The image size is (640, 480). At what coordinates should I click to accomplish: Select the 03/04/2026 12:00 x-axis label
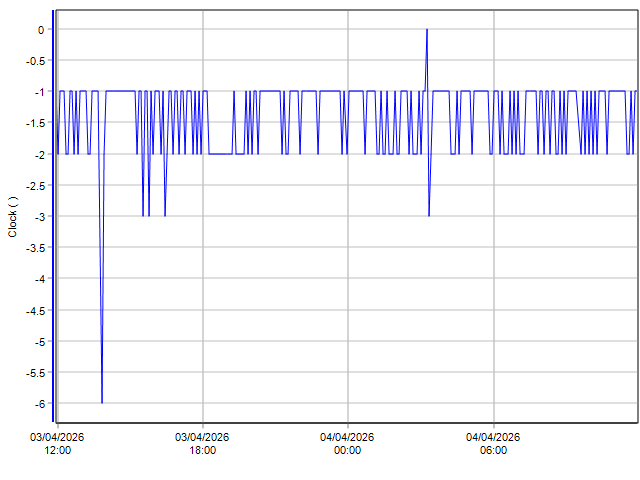click(x=57, y=443)
